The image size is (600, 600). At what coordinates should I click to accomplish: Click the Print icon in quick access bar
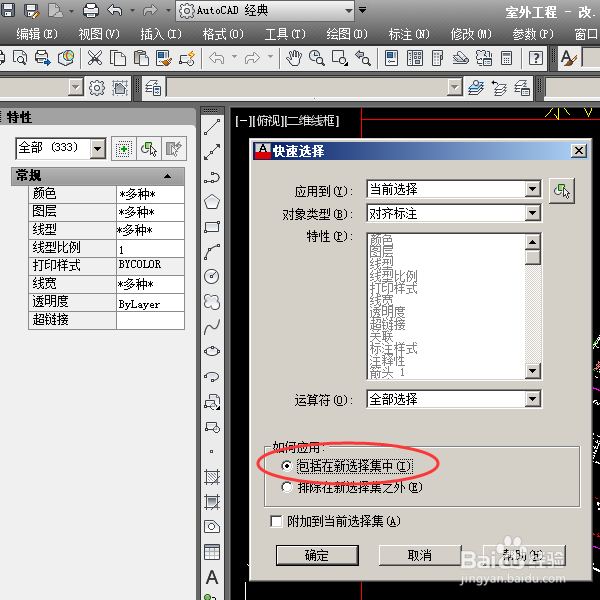pyautogui.click(x=91, y=10)
